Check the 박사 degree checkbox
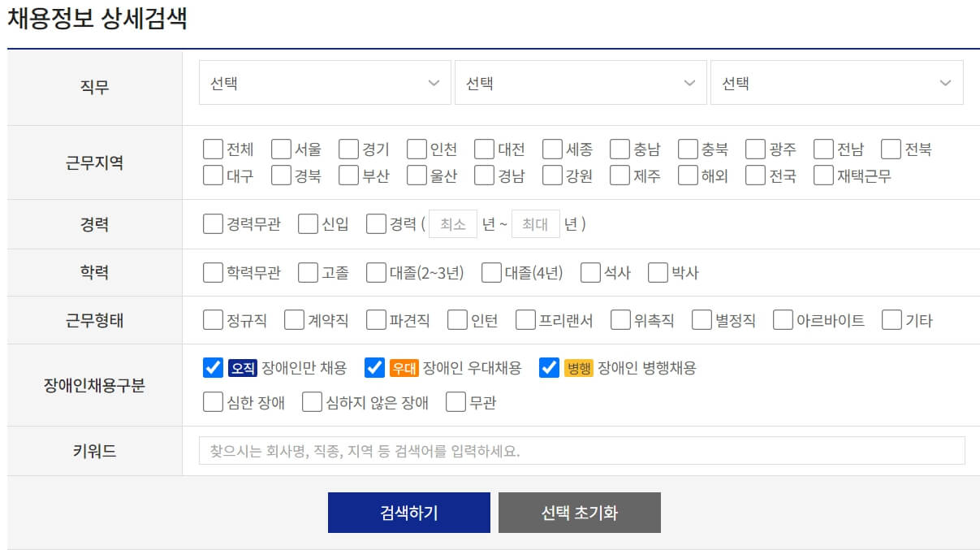Viewport: 980px width, 550px height. pyautogui.click(x=656, y=272)
